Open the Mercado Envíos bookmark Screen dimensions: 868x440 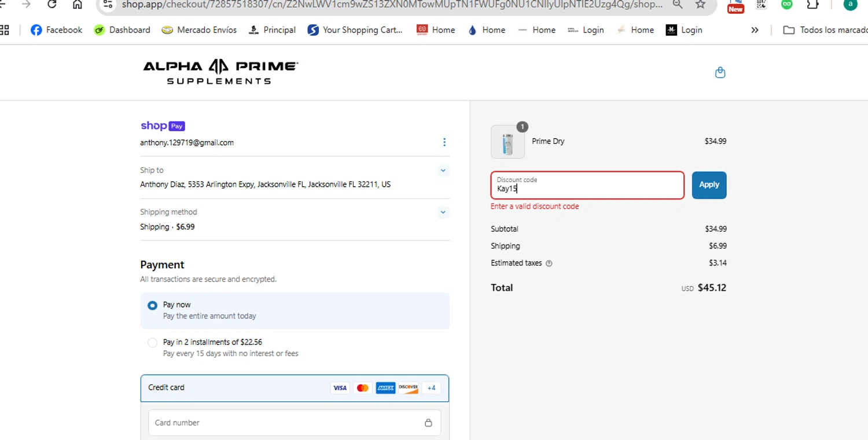point(199,30)
